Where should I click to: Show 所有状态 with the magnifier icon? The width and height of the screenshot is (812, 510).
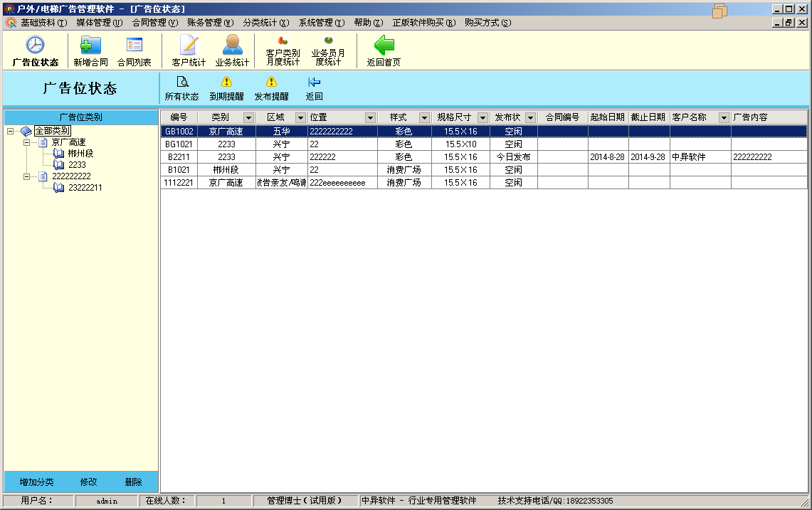click(181, 83)
